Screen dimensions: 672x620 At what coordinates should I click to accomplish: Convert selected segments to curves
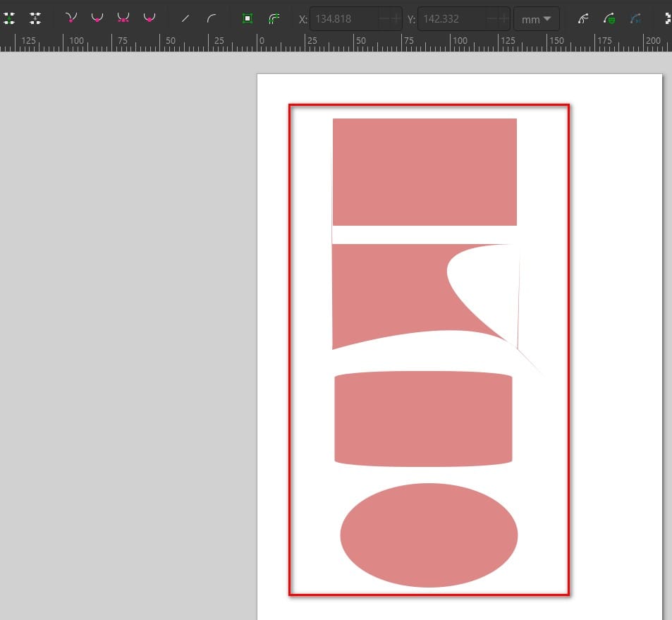pyautogui.click(x=212, y=18)
